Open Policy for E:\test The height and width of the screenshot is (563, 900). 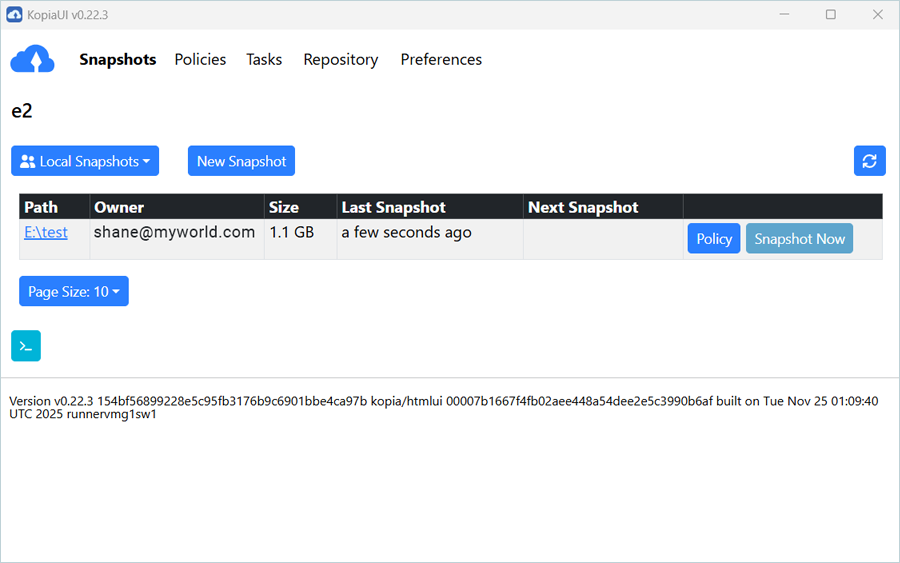tap(714, 239)
